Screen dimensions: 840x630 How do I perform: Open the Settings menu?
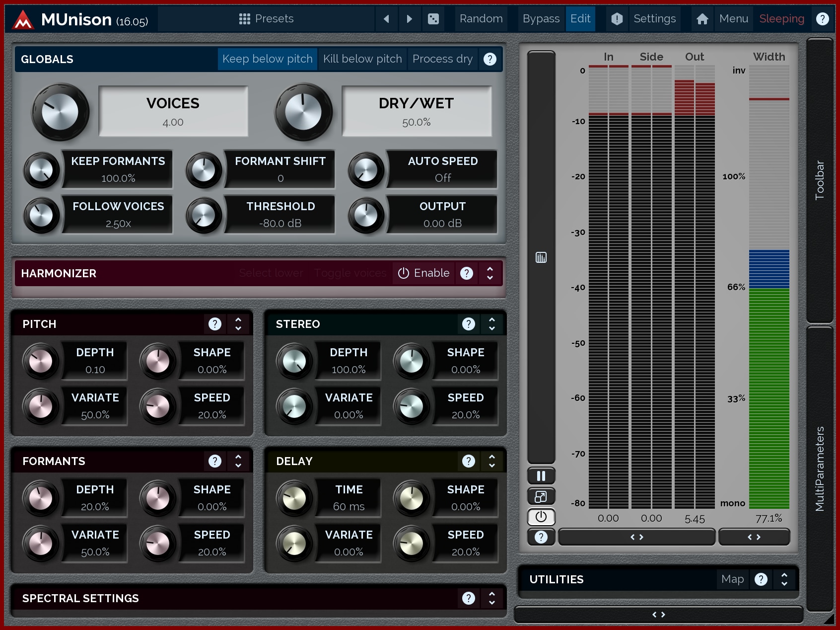click(x=654, y=19)
